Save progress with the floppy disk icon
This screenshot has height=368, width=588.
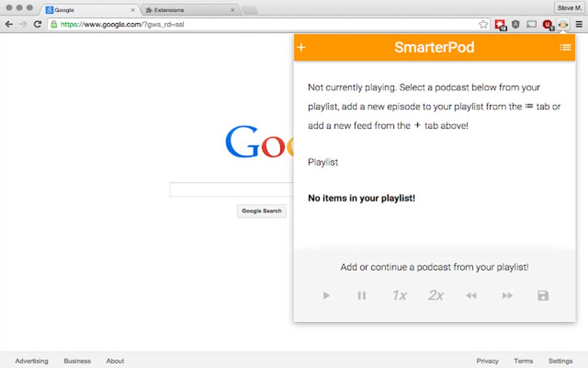click(x=543, y=295)
